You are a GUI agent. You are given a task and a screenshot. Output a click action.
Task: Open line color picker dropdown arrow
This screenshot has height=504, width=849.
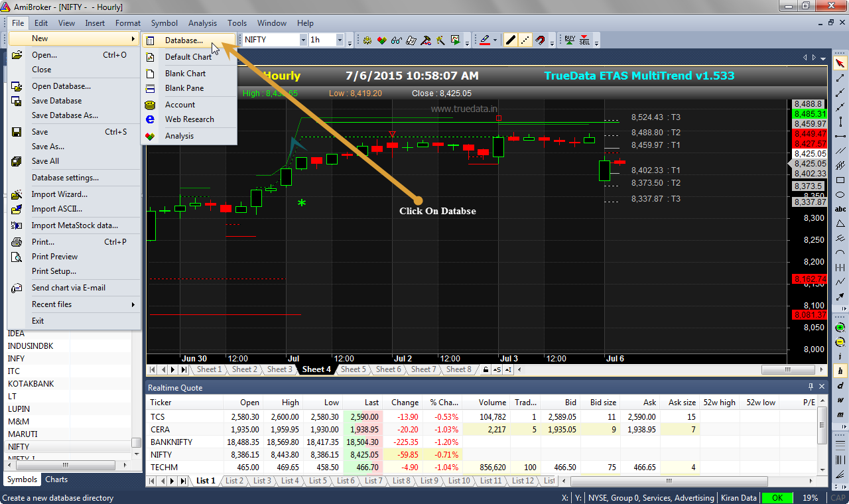pyautogui.click(x=495, y=40)
